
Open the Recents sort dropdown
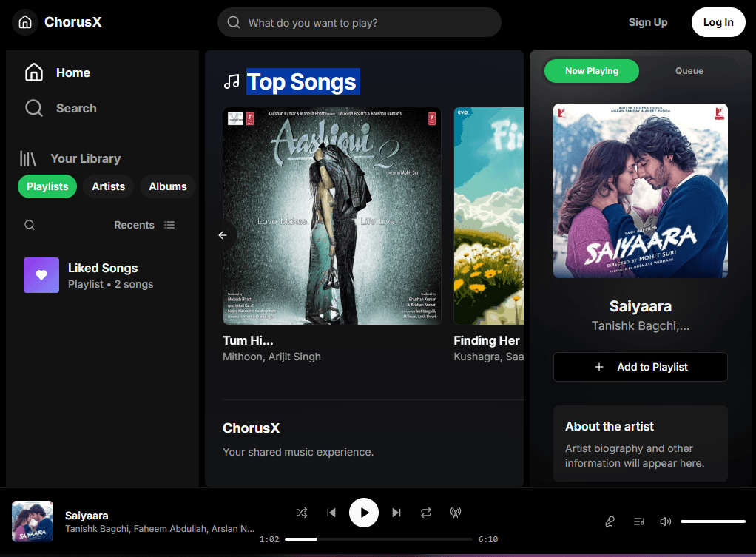pos(144,225)
